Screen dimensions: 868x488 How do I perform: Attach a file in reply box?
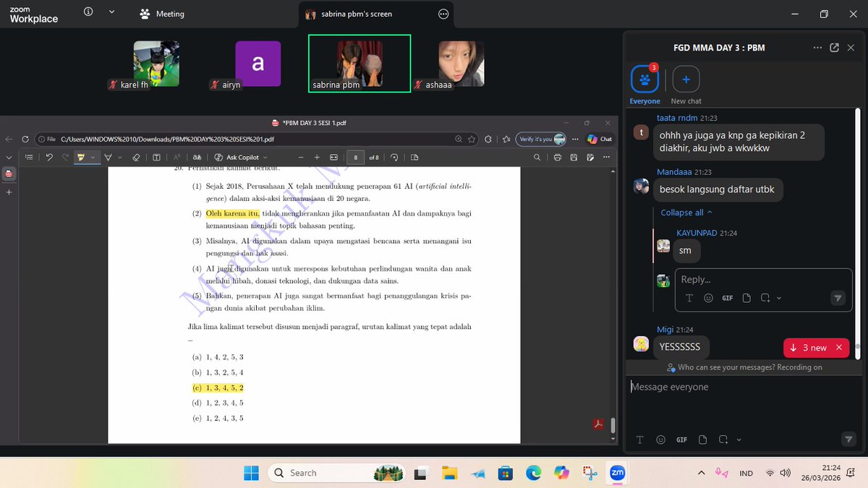pos(746,298)
